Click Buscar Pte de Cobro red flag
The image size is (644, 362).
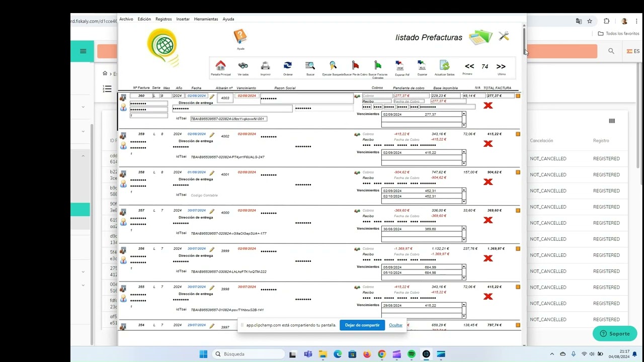coord(355,66)
